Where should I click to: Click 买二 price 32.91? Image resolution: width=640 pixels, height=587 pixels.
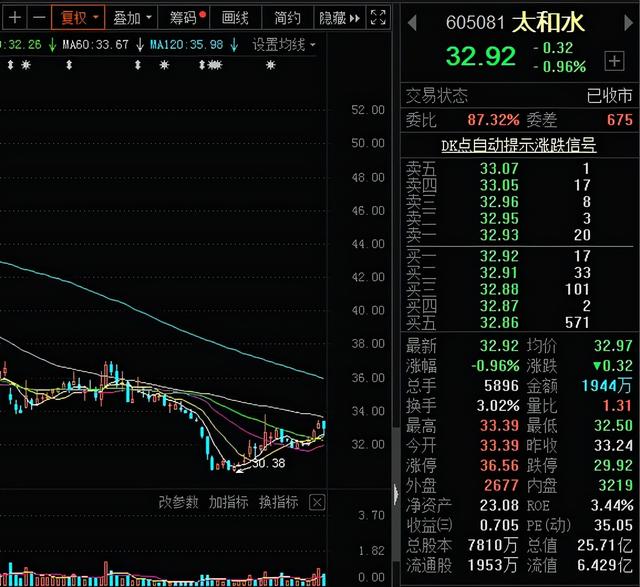coord(499,273)
